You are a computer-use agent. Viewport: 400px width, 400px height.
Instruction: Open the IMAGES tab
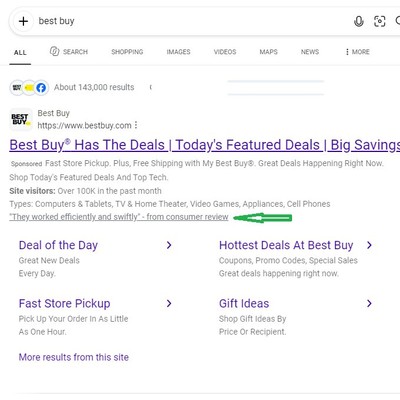pyautogui.click(x=178, y=52)
